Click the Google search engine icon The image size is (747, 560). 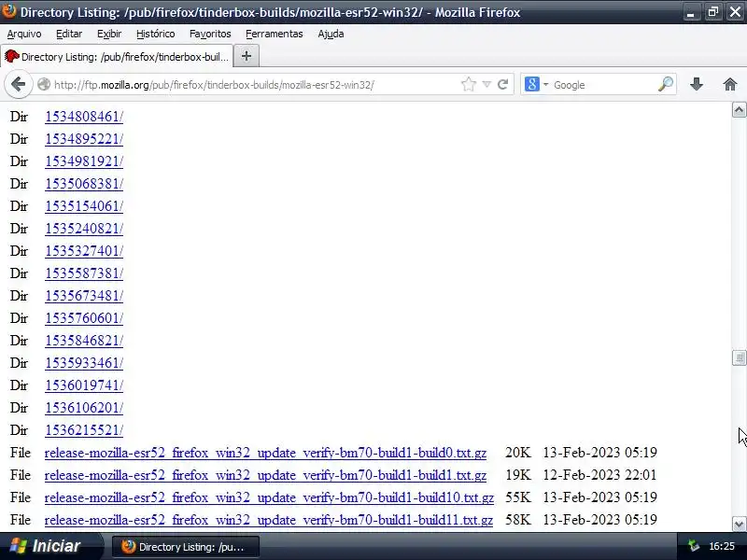(531, 84)
